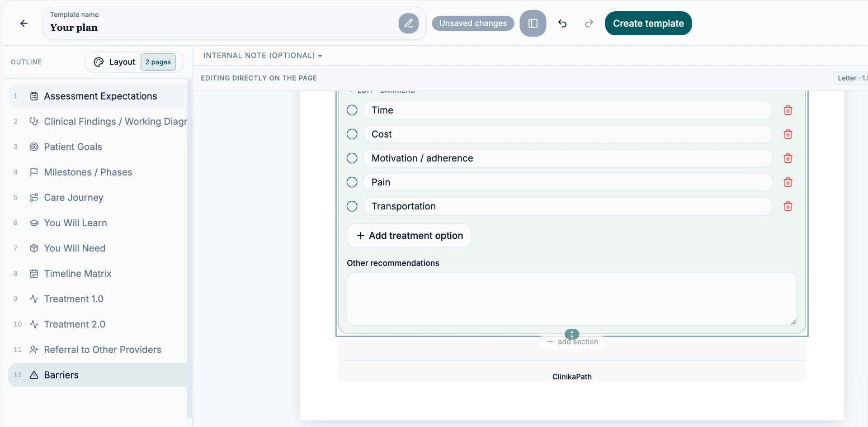Click the 2 pages badge
Image resolution: width=868 pixels, height=427 pixels.
pos(158,62)
